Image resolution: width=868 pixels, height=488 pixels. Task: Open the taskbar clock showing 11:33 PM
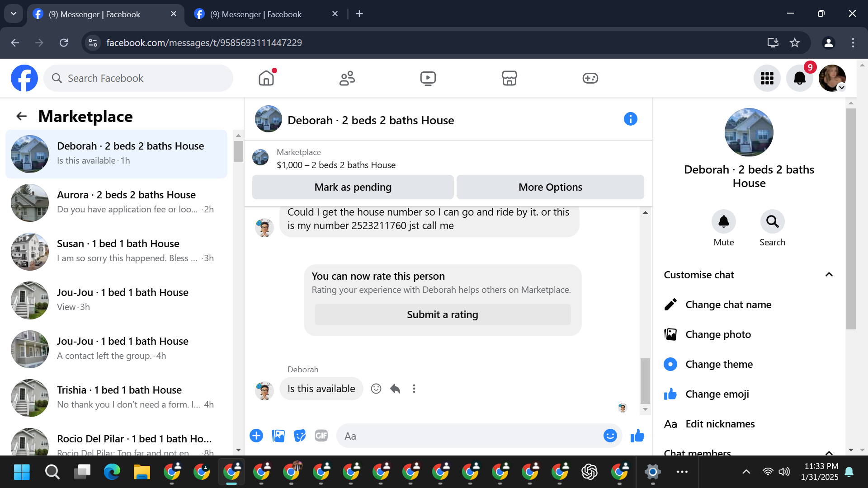pyautogui.click(x=820, y=472)
